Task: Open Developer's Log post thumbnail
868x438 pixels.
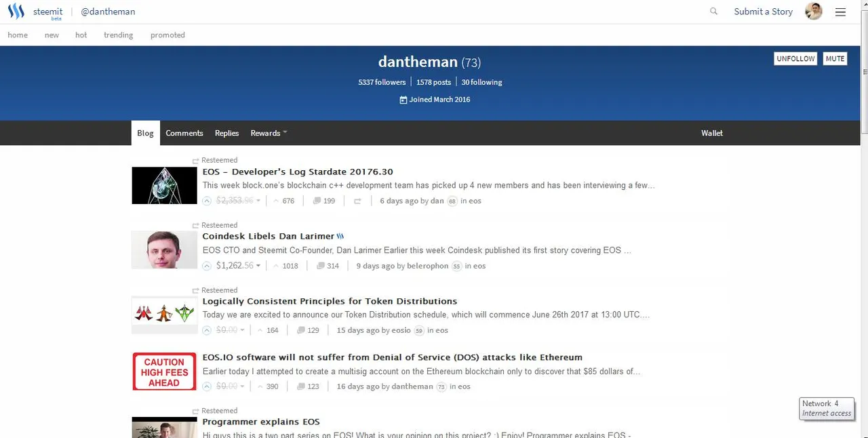Action: pyautogui.click(x=164, y=185)
